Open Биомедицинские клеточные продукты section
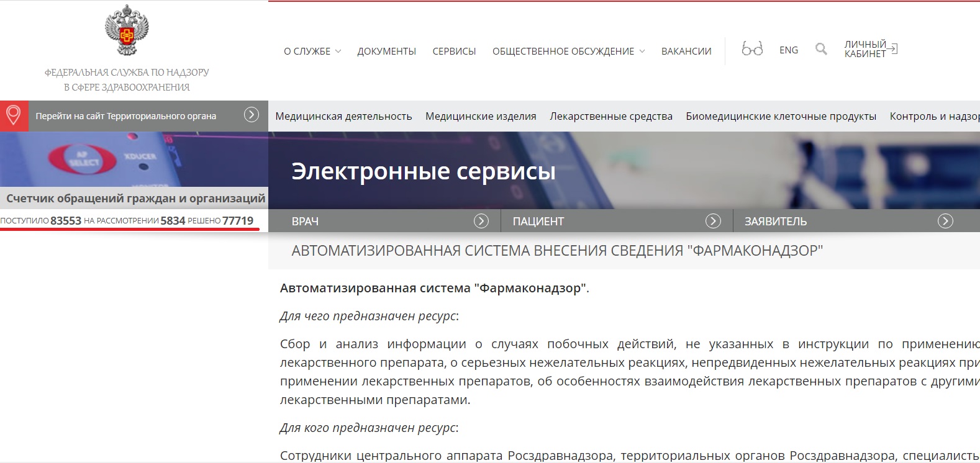The height and width of the screenshot is (463, 980). point(781,116)
